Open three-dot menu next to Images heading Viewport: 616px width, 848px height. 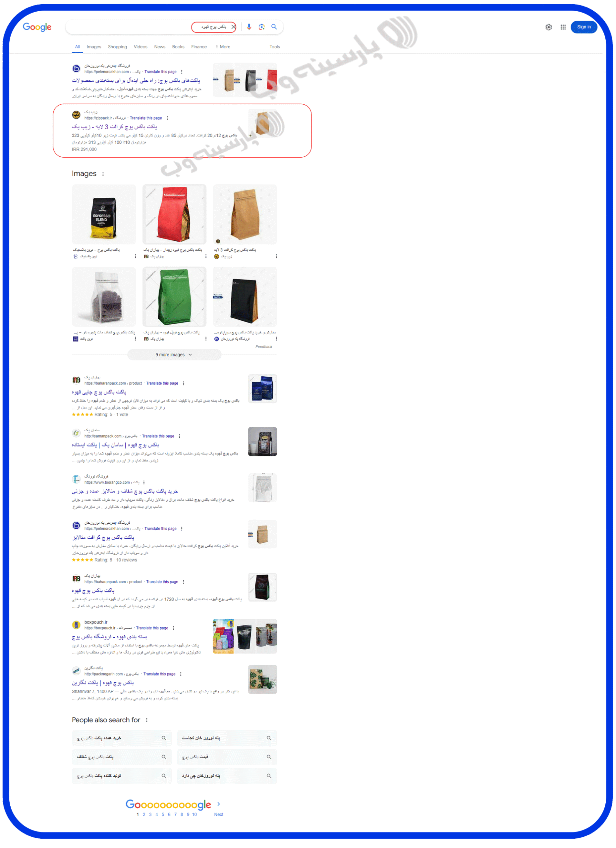click(x=103, y=174)
